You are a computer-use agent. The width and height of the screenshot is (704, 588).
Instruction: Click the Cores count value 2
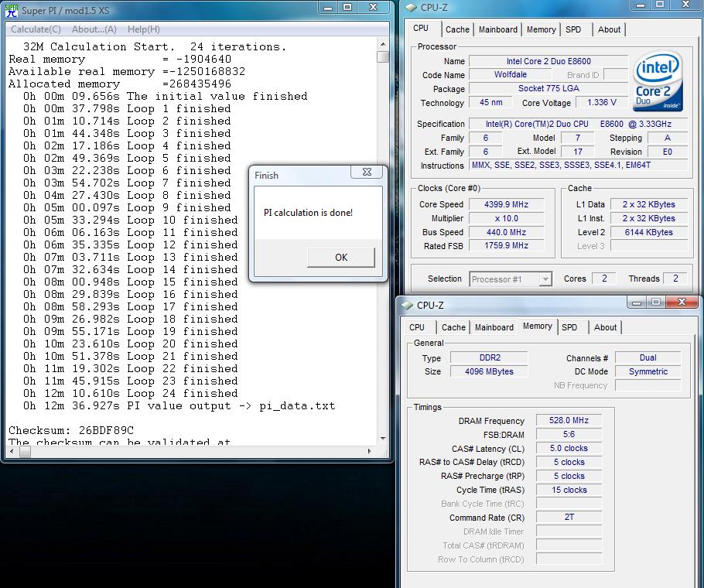pyautogui.click(x=604, y=279)
